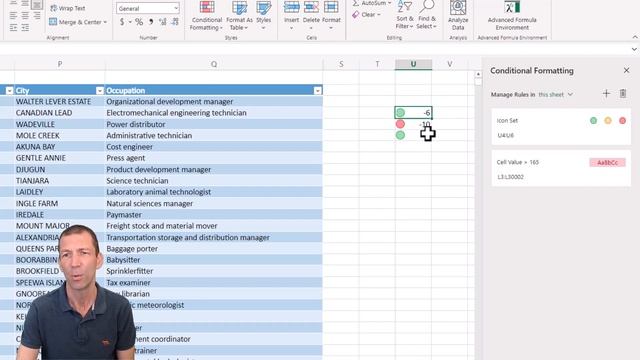Select cell Baggage porter
The height and width of the screenshot is (360, 640).
[214, 249]
